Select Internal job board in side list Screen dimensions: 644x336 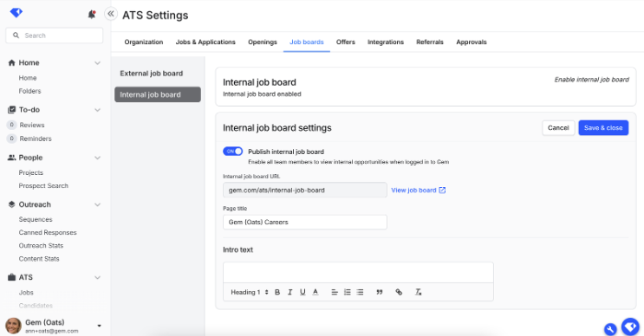[158, 94]
